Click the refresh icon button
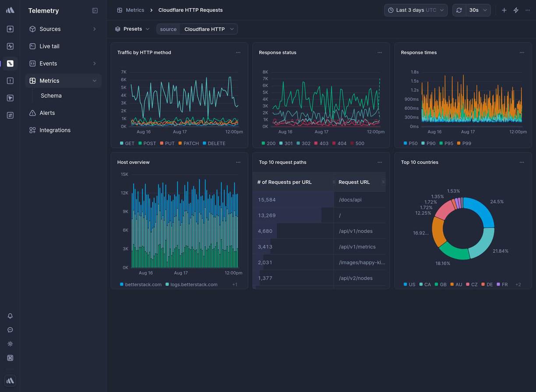 (x=459, y=10)
